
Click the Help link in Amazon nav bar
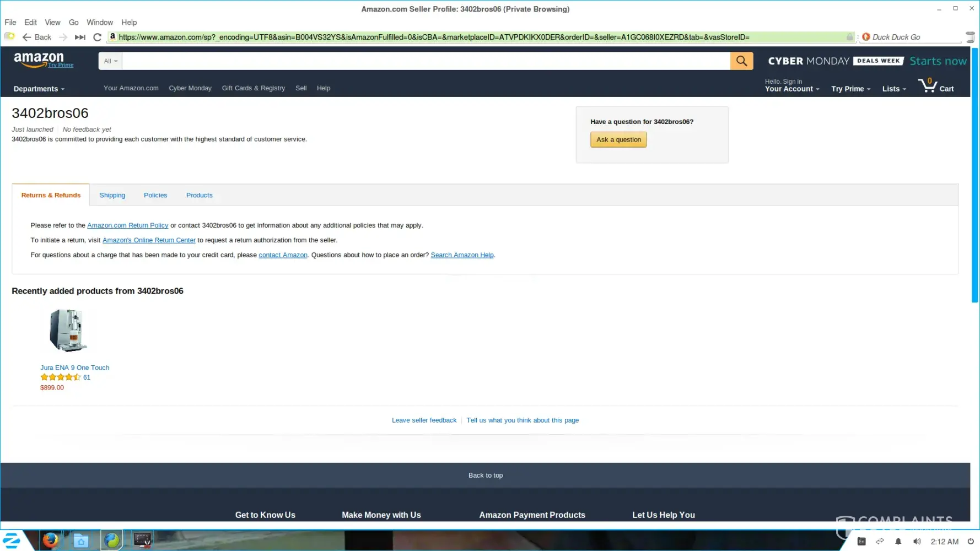tap(324, 88)
